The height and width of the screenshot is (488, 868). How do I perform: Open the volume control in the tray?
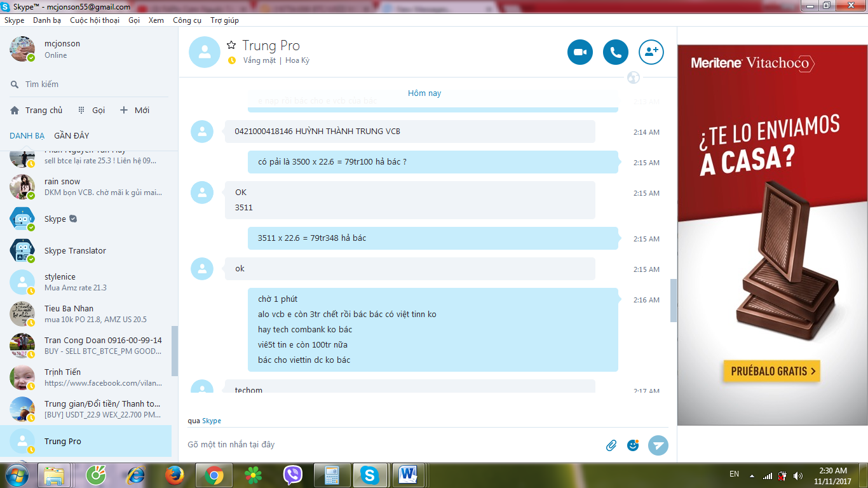797,475
